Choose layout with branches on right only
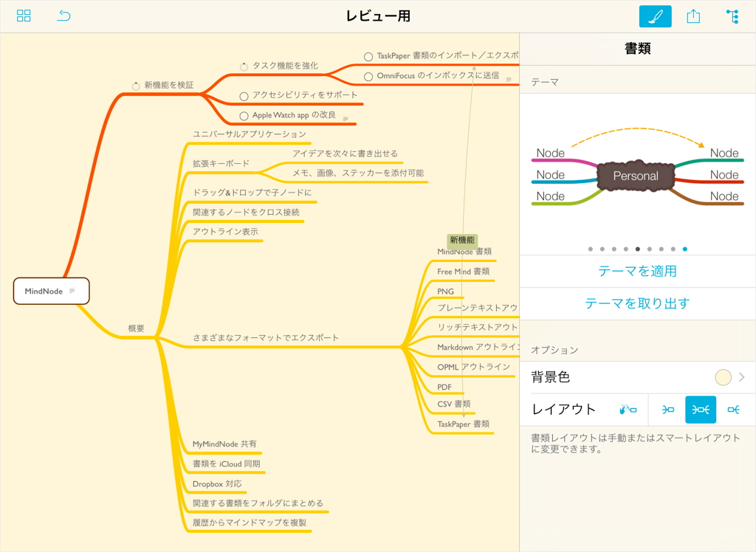Viewport: 756px width, 552px height. 733,410
